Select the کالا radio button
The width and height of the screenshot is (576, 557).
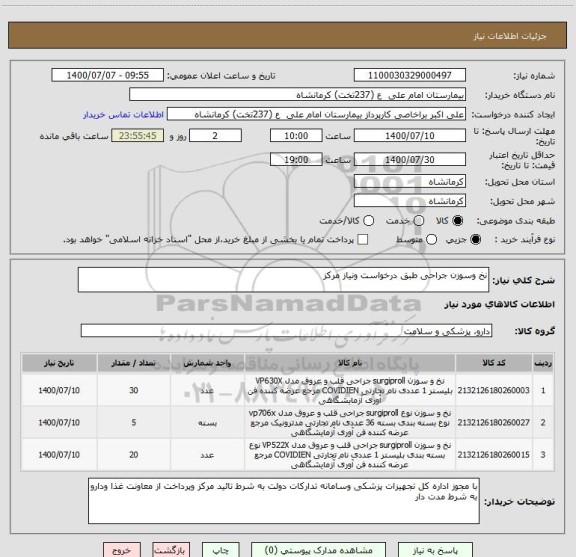(458, 221)
